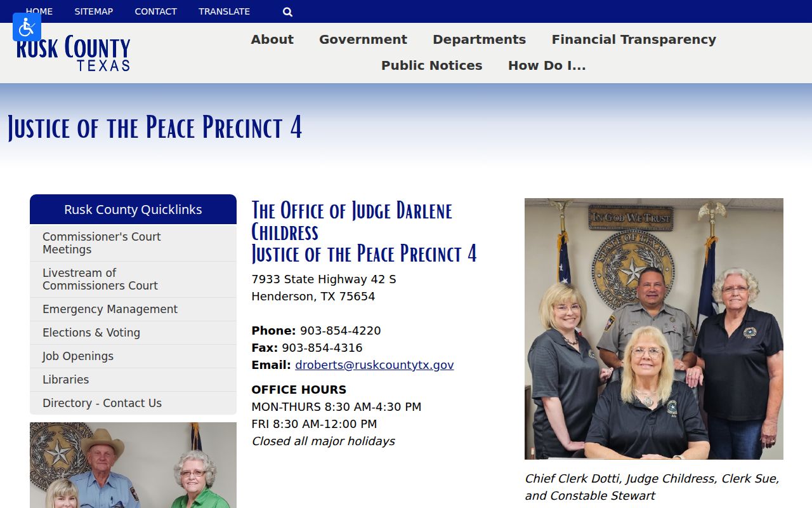Open the accessibility options widget
This screenshot has width=812, height=508.
click(x=27, y=27)
